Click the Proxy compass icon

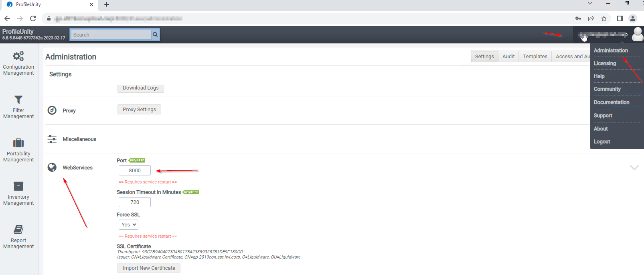click(x=52, y=110)
